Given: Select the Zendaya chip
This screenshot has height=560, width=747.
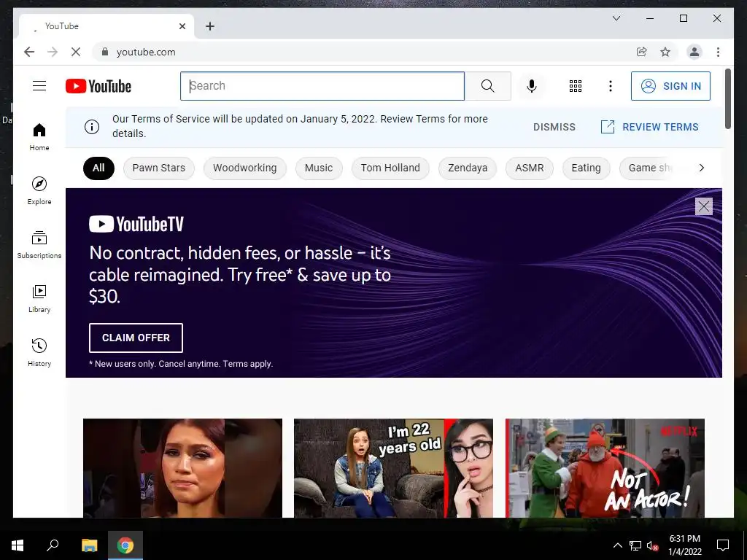Looking at the screenshot, I should click(x=468, y=168).
